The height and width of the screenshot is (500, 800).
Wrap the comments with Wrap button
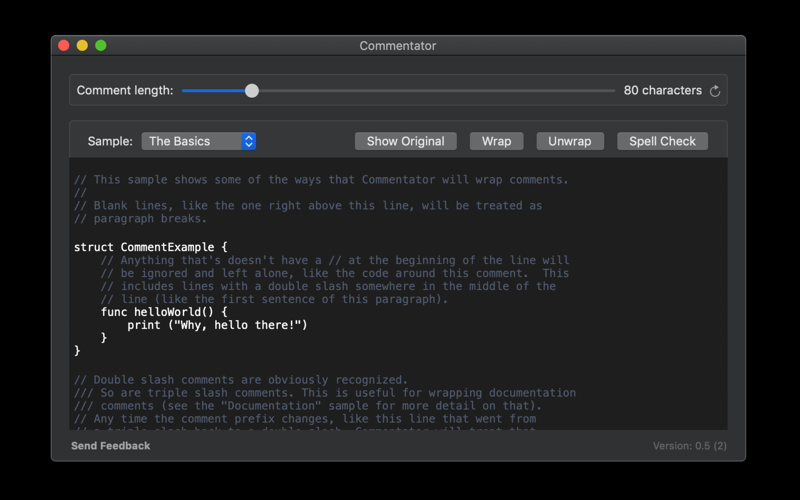coord(496,141)
